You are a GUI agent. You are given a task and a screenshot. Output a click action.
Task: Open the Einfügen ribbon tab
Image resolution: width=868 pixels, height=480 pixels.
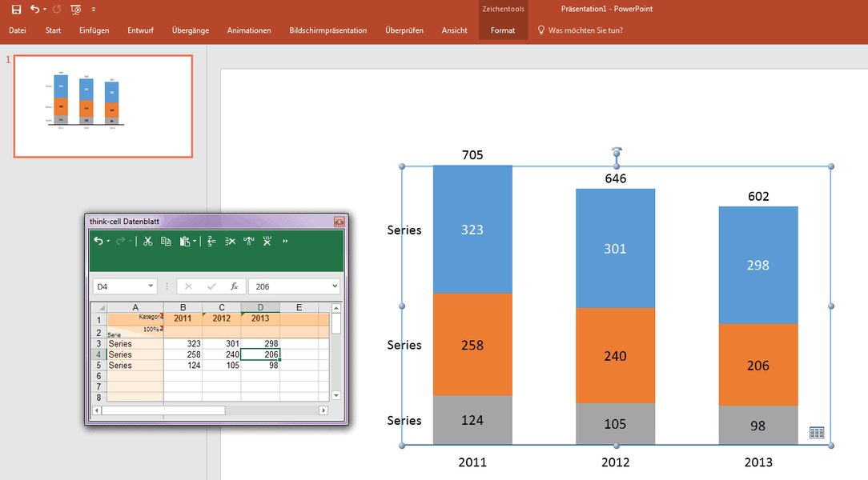(x=94, y=30)
